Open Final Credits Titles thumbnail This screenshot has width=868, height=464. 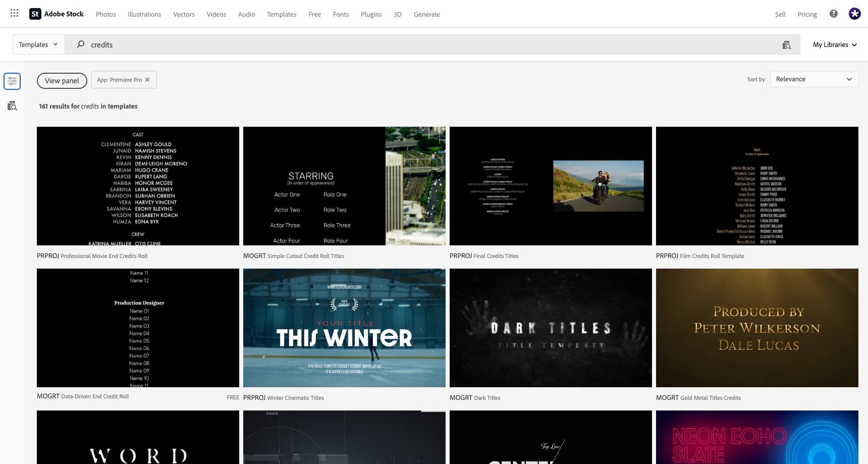(x=551, y=186)
